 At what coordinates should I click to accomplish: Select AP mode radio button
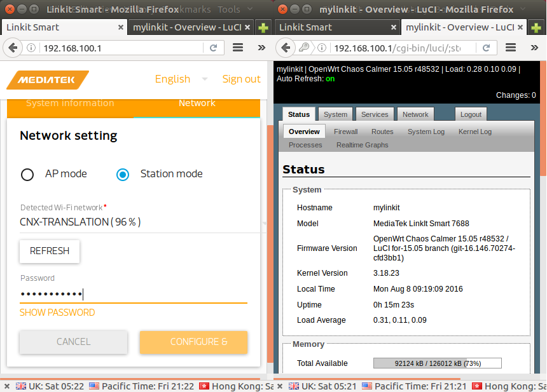pyautogui.click(x=27, y=175)
